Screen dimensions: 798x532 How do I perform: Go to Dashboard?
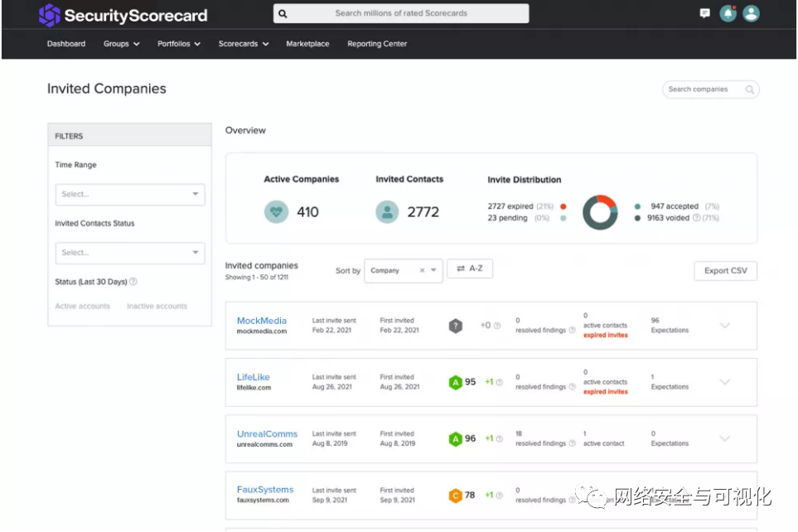66,44
